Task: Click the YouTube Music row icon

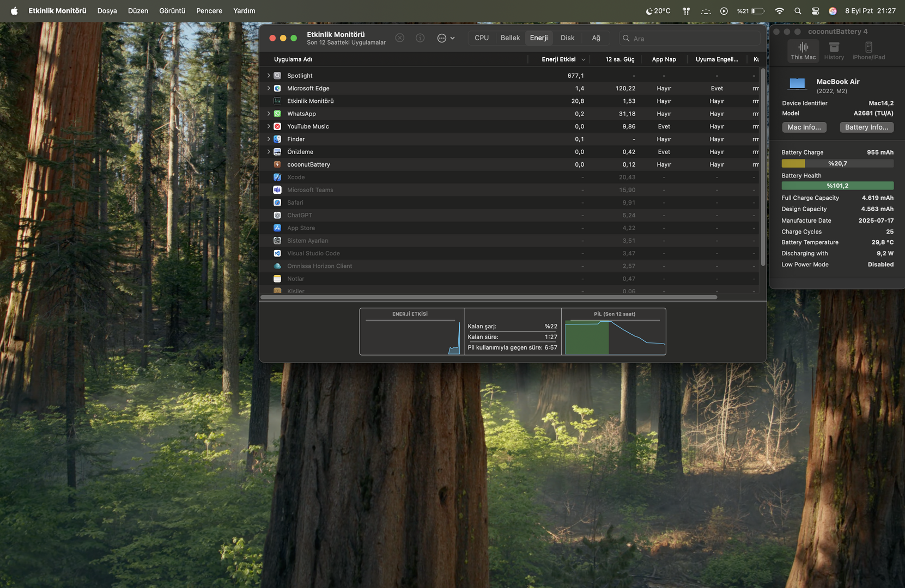Action: tap(277, 126)
